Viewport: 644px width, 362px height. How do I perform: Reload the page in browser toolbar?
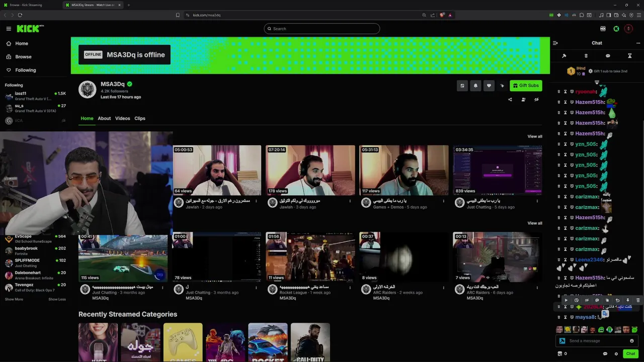point(20,15)
